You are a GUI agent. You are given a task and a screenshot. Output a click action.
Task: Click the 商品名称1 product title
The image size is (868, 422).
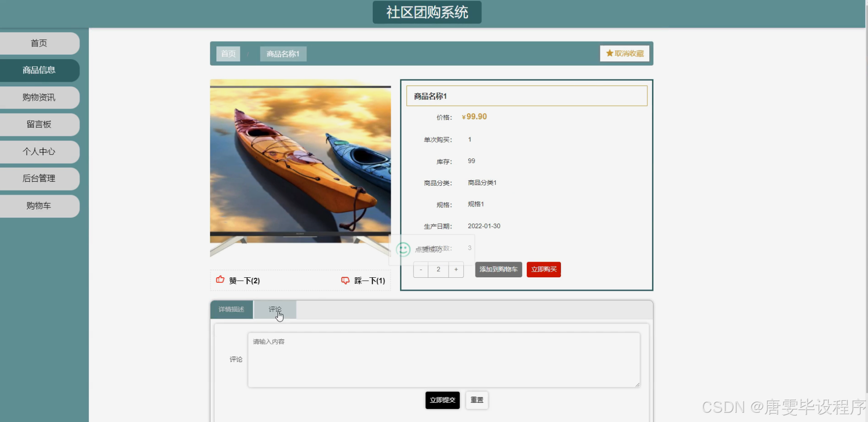pos(431,96)
